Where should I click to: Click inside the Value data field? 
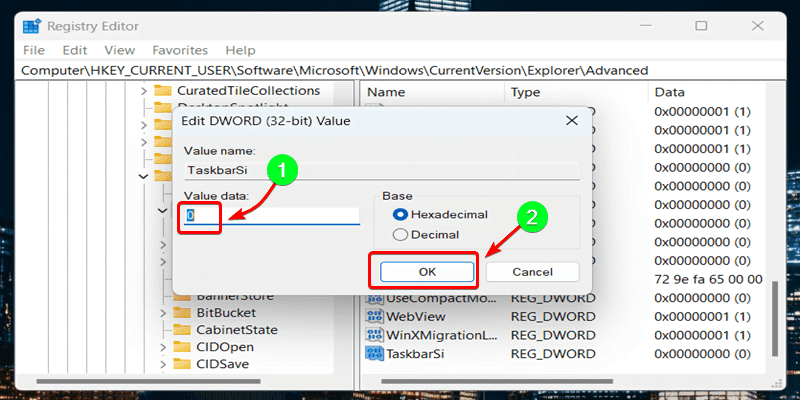pyautogui.click(x=271, y=216)
